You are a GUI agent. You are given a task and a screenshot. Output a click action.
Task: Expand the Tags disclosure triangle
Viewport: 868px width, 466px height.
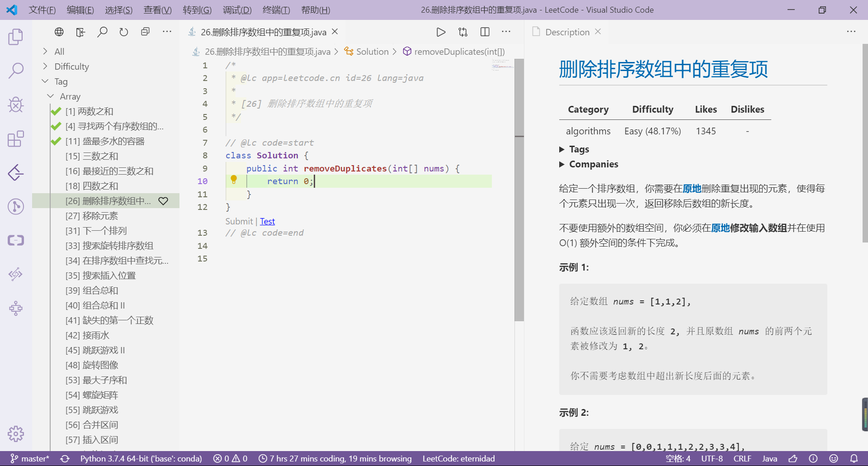(562, 149)
